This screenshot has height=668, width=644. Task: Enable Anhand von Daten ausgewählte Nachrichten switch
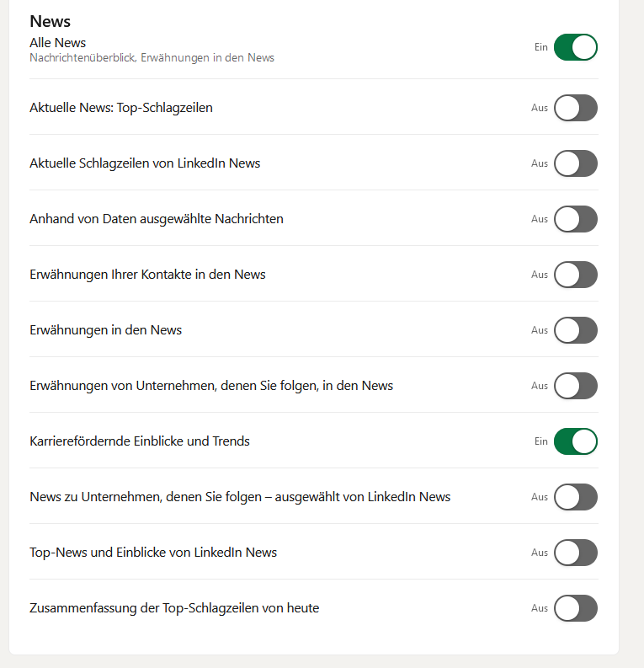pyautogui.click(x=576, y=219)
